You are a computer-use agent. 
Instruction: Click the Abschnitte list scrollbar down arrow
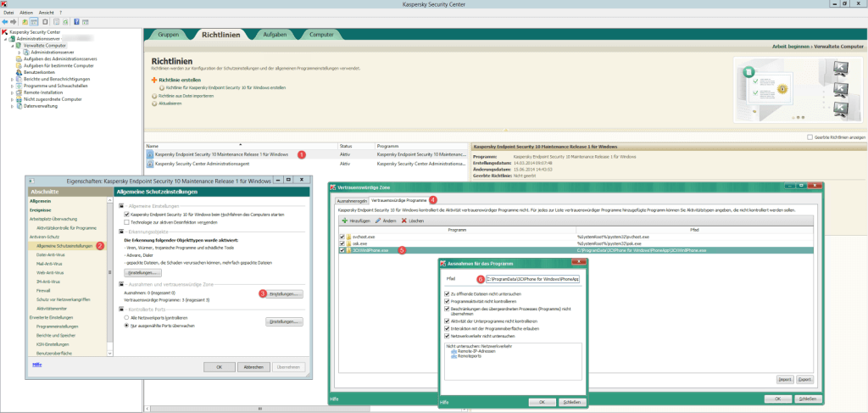click(x=109, y=354)
